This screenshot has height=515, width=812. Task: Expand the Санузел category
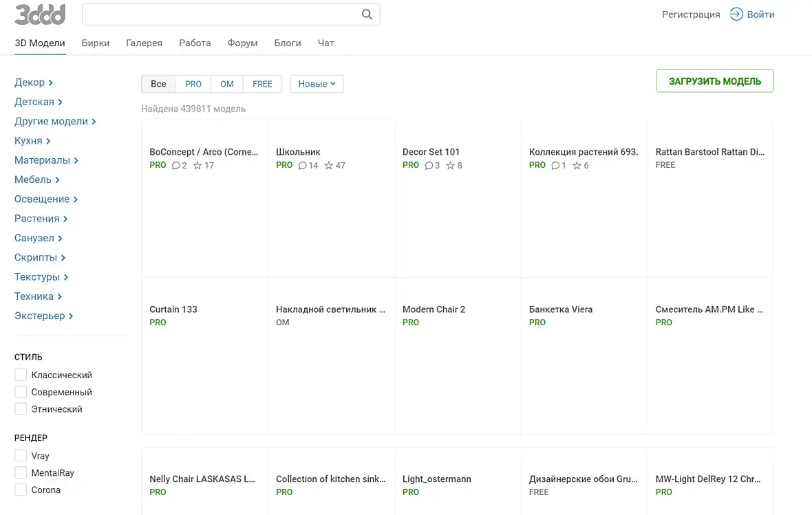tap(39, 238)
